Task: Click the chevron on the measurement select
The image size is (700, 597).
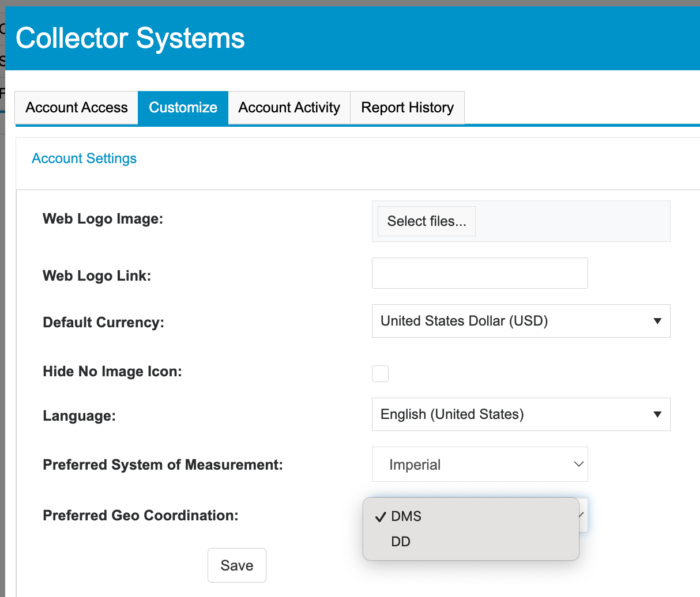Action: tap(578, 464)
